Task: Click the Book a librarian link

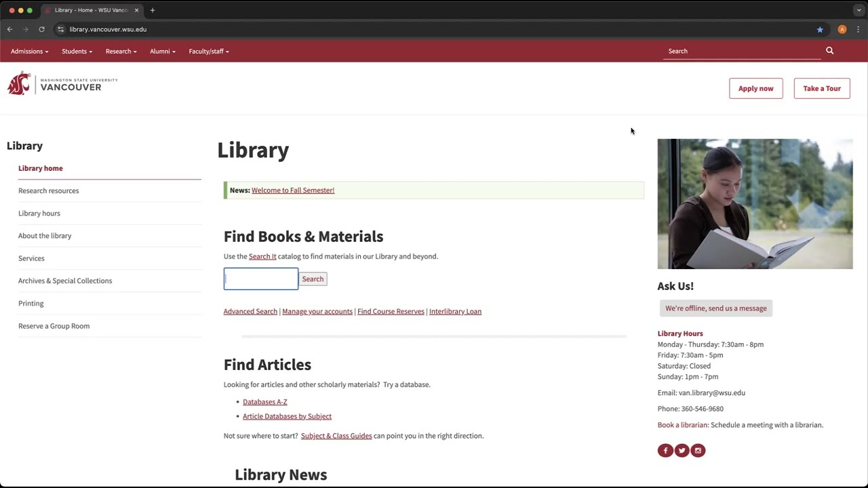Action: [x=683, y=425]
